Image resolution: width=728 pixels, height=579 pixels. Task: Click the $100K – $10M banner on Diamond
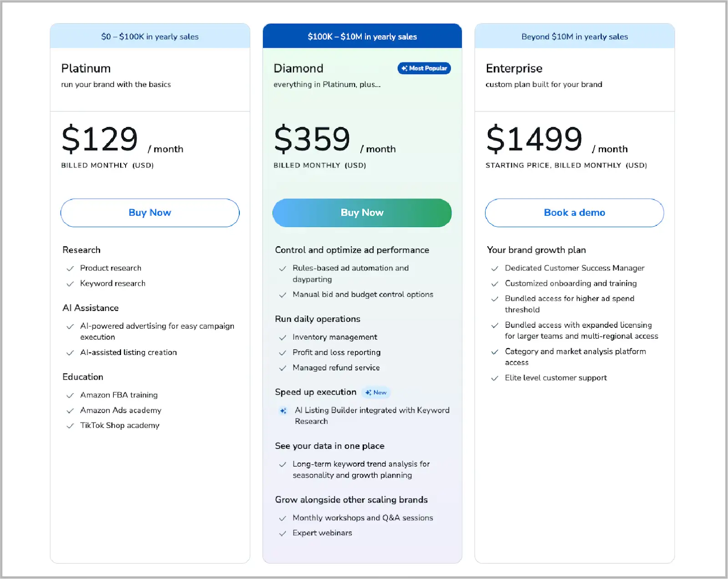[x=362, y=37]
